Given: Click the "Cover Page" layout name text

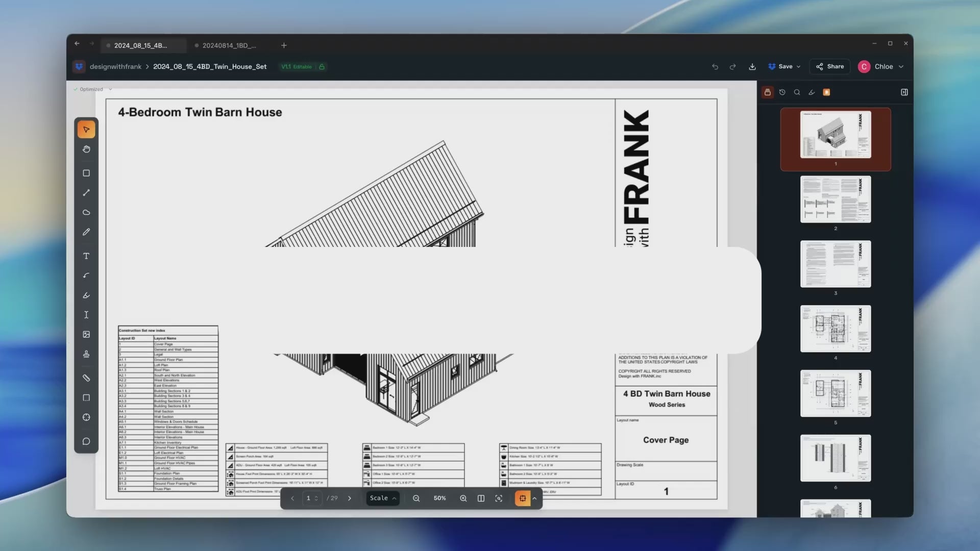Looking at the screenshot, I should coord(666,440).
